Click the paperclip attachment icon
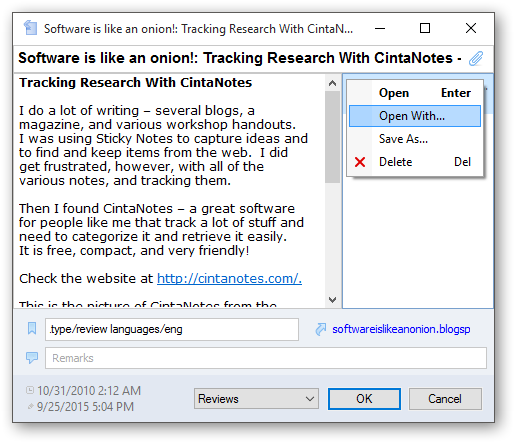Screen dimensions: 515x443 pyautogui.click(x=476, y=58)
